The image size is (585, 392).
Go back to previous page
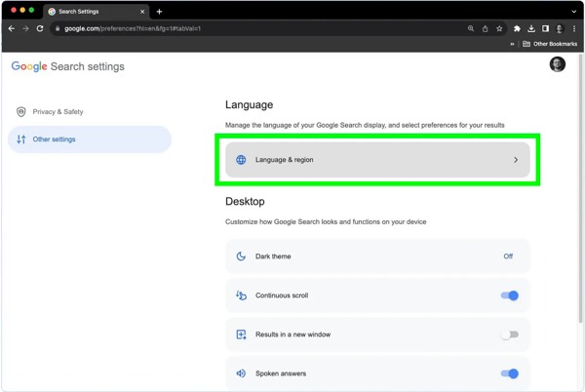pyautogui.click(x=12, y=28)
